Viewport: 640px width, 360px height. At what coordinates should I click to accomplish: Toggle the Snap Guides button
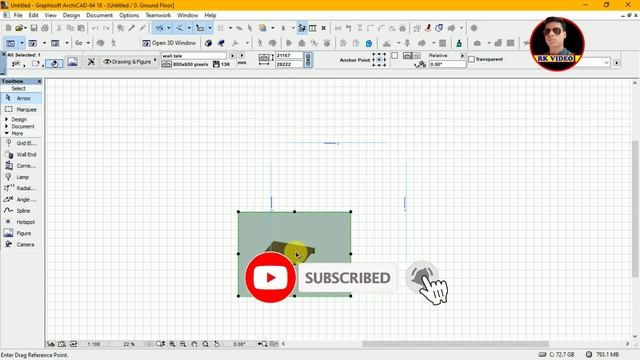(180, 28)
